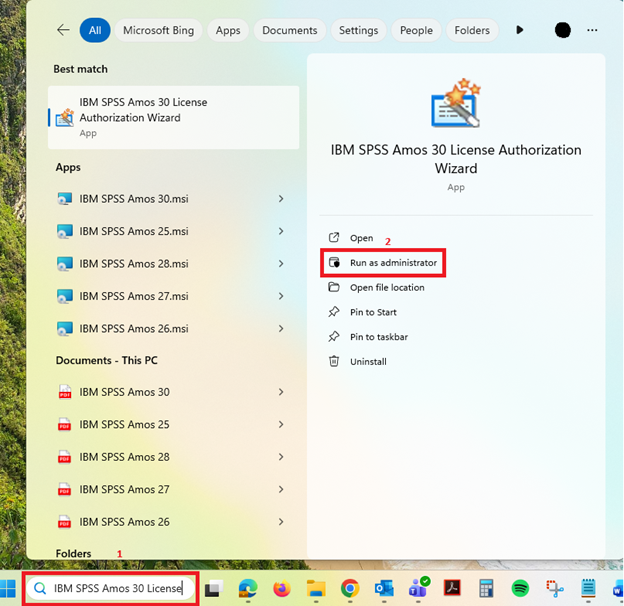The width and height of the screenshot is (624, 606).
Task: Expand IBM SPSS Amos 28.msi options chevron
Action: click(281, 264)
